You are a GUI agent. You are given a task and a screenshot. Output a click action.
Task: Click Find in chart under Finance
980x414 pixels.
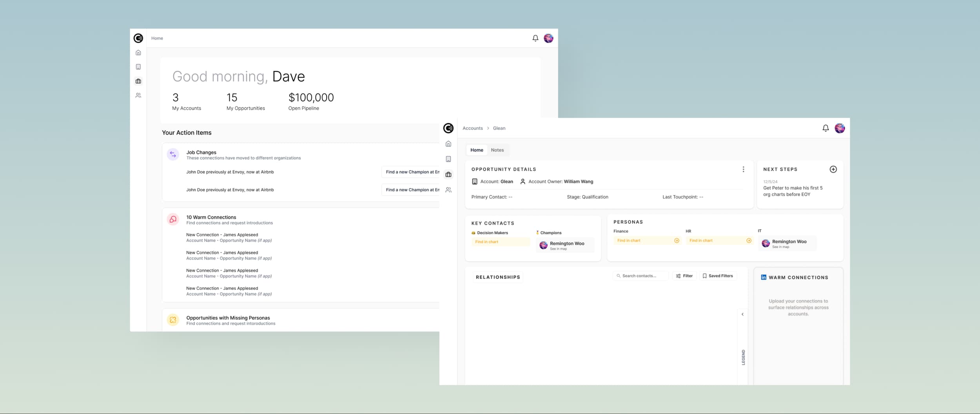647,241
